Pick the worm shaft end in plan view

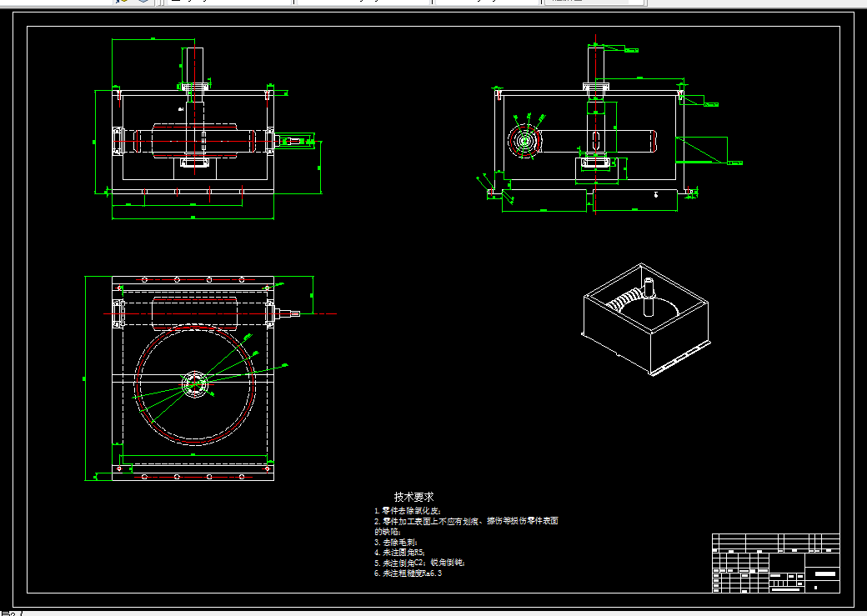pyautogui.click(x=288, y=313)
